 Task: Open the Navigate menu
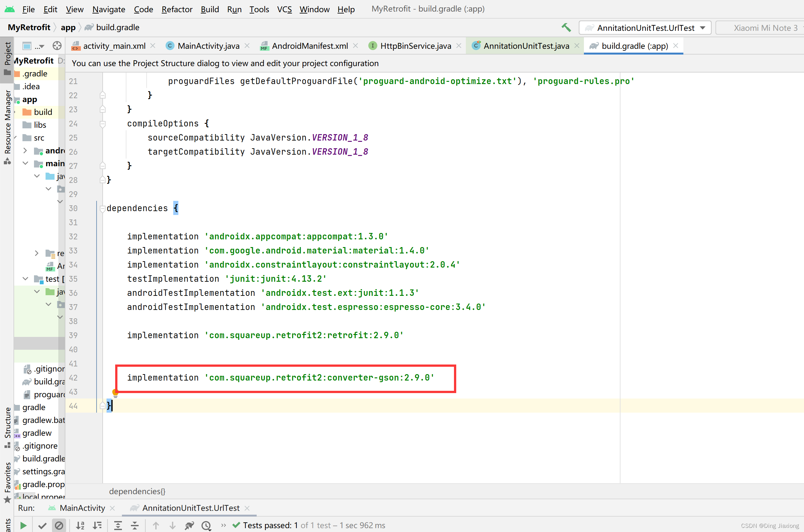coord(108,9)
